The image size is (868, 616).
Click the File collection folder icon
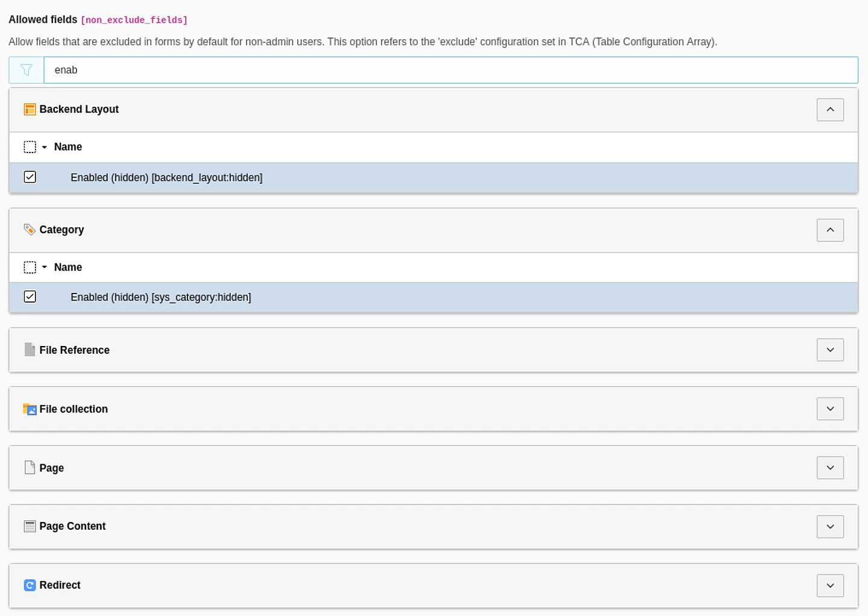point(30,409)
